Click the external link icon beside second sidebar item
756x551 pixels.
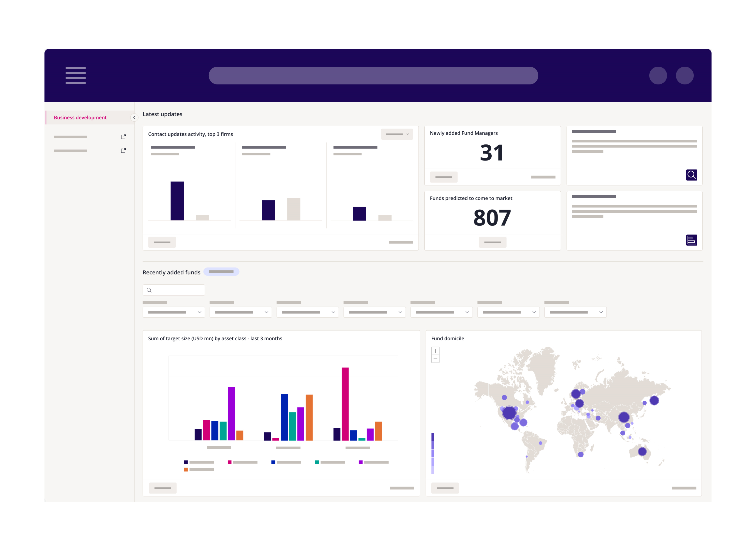tap(123, 151)
